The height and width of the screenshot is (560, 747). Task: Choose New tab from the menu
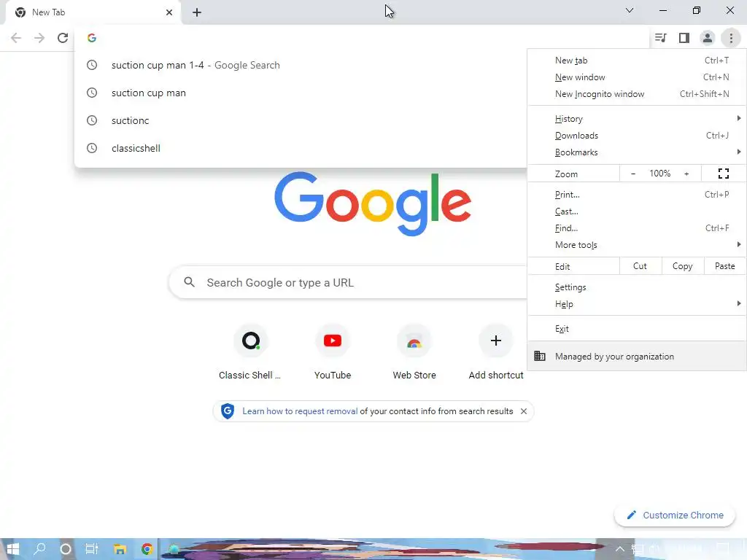(x=637, y=61)
